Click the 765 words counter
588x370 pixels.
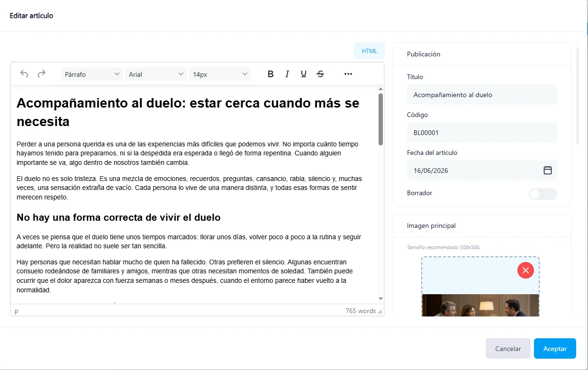click(361, 311)
